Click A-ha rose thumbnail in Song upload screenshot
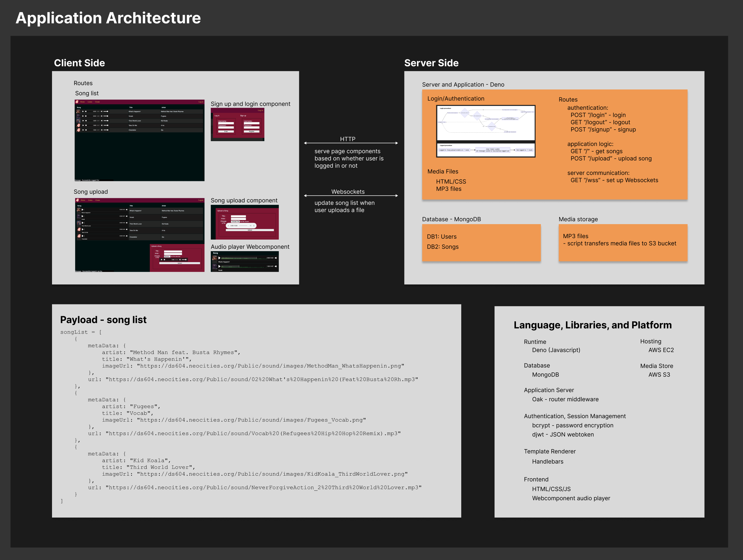This screenshot has height=560, width=743. 79,230
